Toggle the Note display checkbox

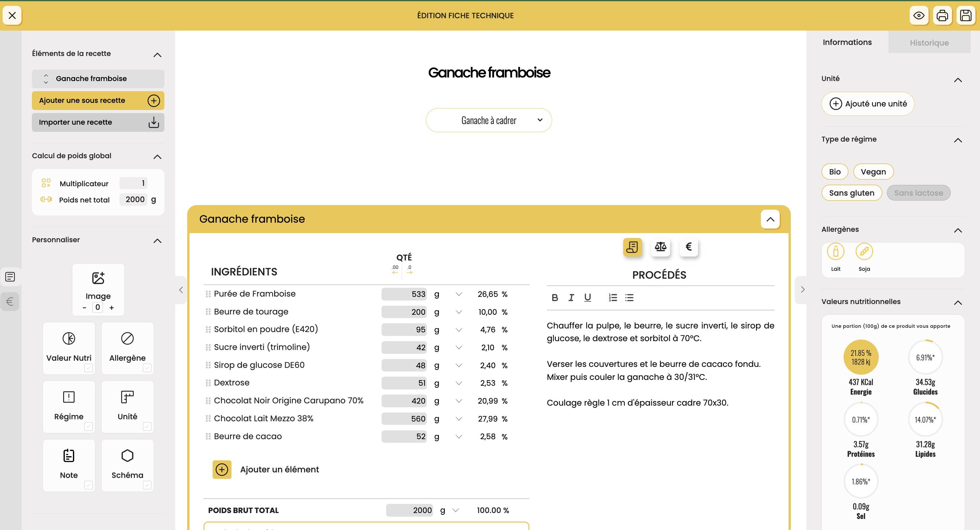coord(88,485)
